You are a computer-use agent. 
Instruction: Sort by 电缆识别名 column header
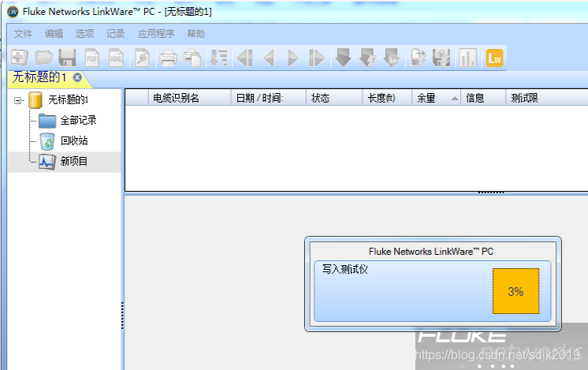[x=190, y=98]
